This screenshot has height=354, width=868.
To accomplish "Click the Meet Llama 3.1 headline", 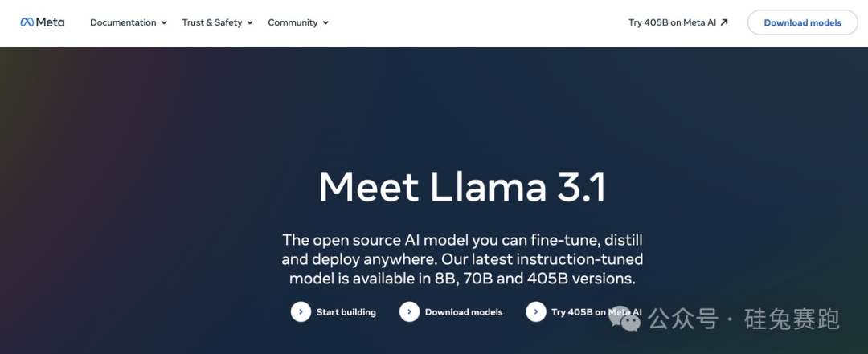I will [x=462, y=187].
